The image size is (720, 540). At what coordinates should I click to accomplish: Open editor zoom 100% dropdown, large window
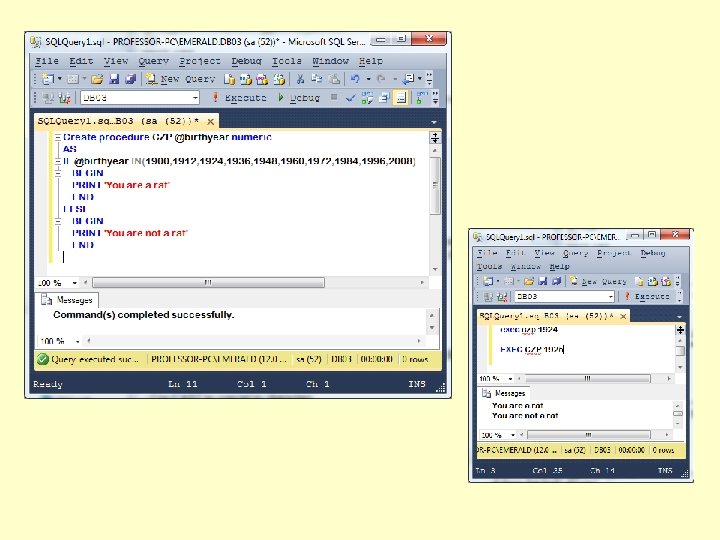click(x=75, y=283)
